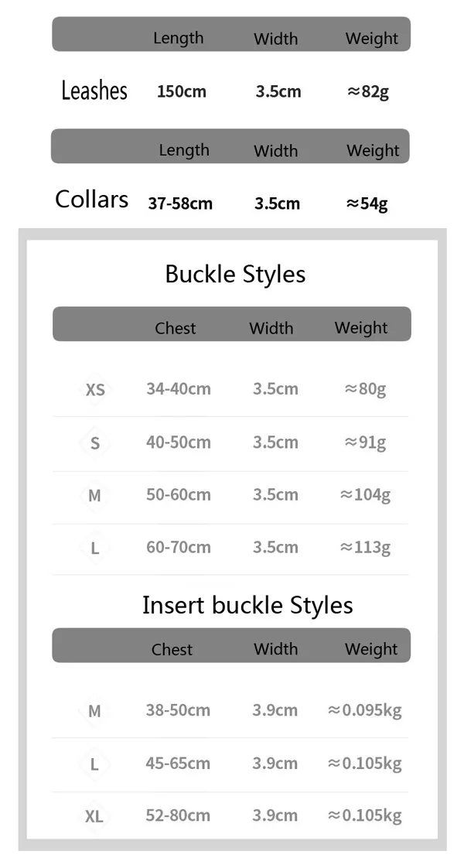Select the 34-40cm chest measurement

[179, 388]
